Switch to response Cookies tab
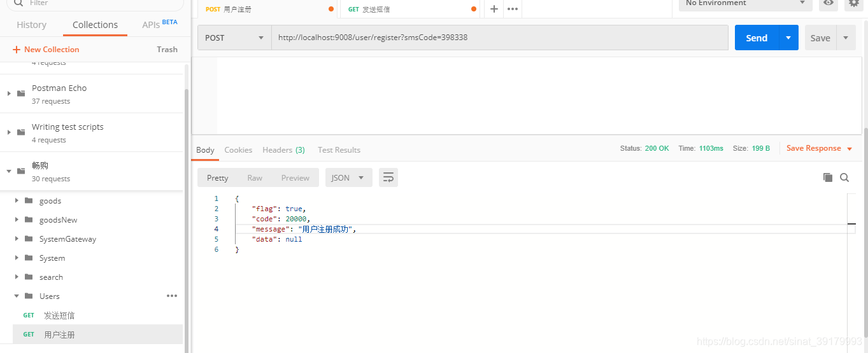The width and height of the screenshot is (868, 353). pyautogui.click(x=238, y=150)
